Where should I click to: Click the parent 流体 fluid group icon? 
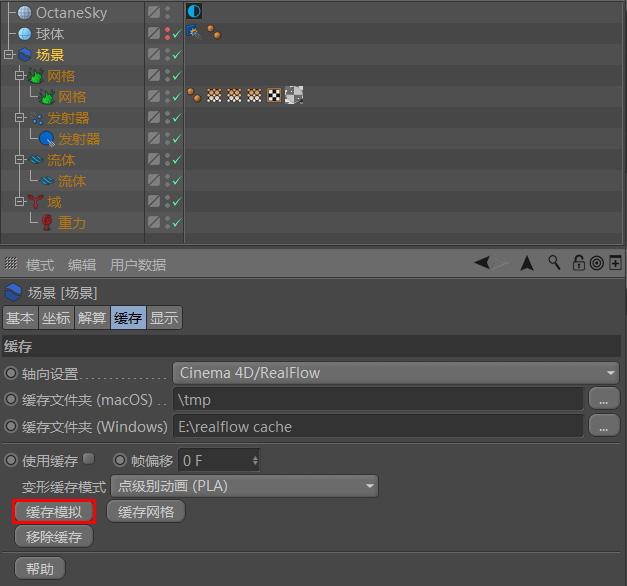[36, 160]
